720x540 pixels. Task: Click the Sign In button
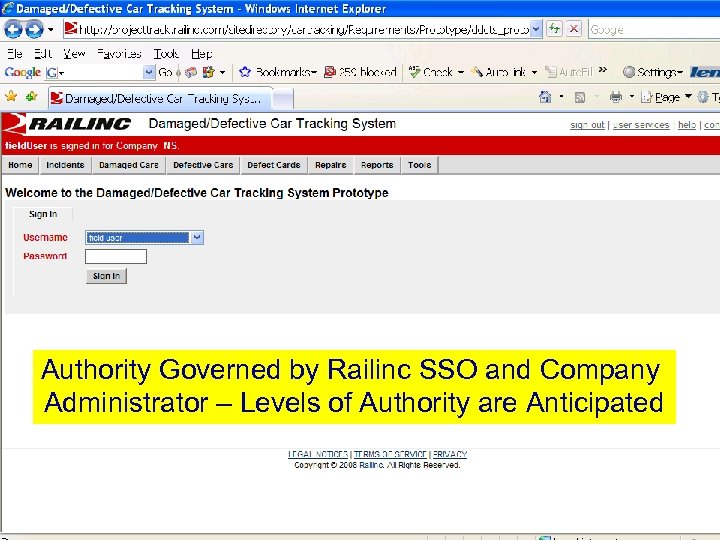click(106, 276)
